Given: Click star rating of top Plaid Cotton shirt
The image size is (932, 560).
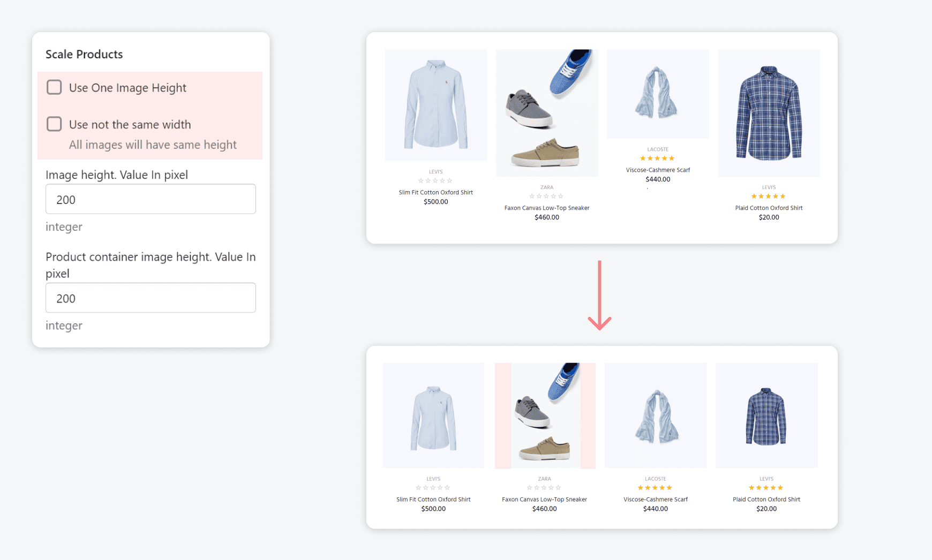Looking at the screenshot, I should (768, 196).
